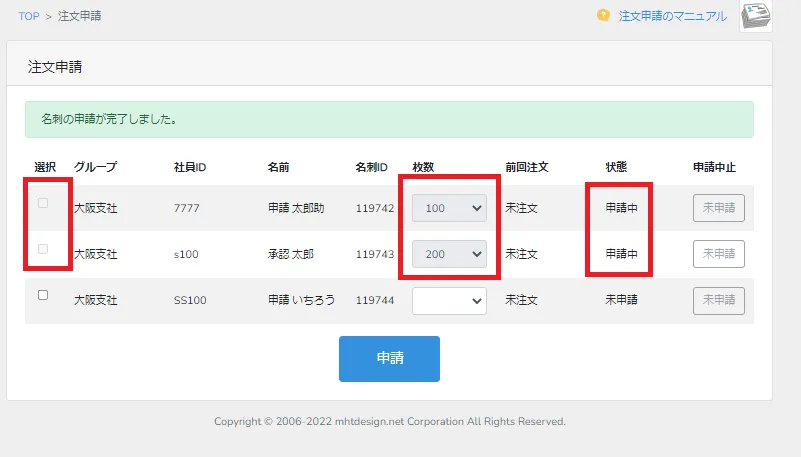Click the 状態 column header
The width and height of the screenshot is (801, 457).
coord(616,167)
